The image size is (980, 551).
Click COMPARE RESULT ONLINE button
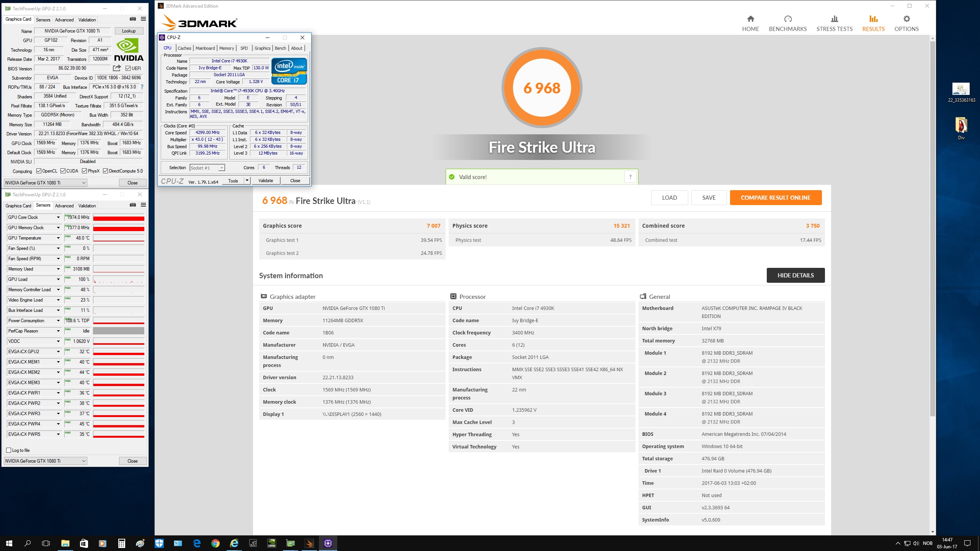pyautogui.click(x=776, y=197)
